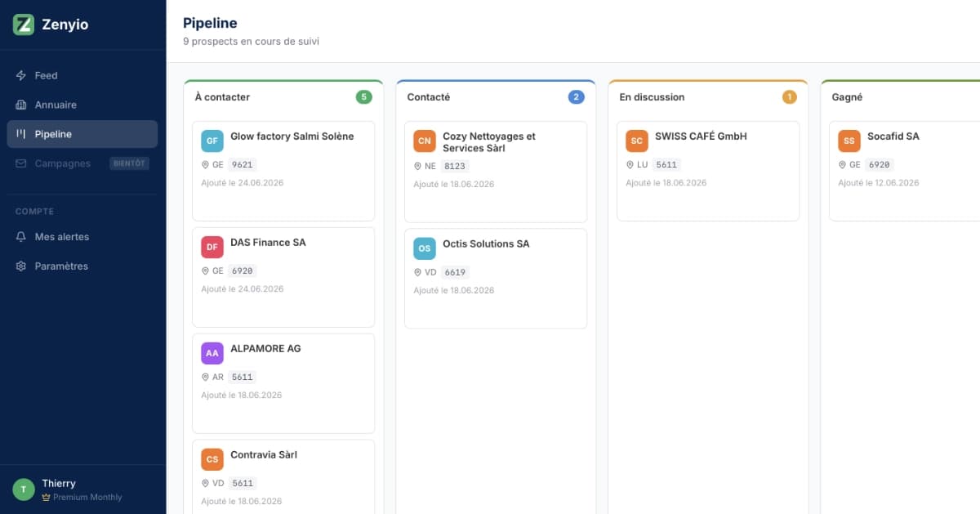Click the CN avatar of Cozy Nettoyages
This screenshot has height=514, width=980.
click(x=425, y=141)
